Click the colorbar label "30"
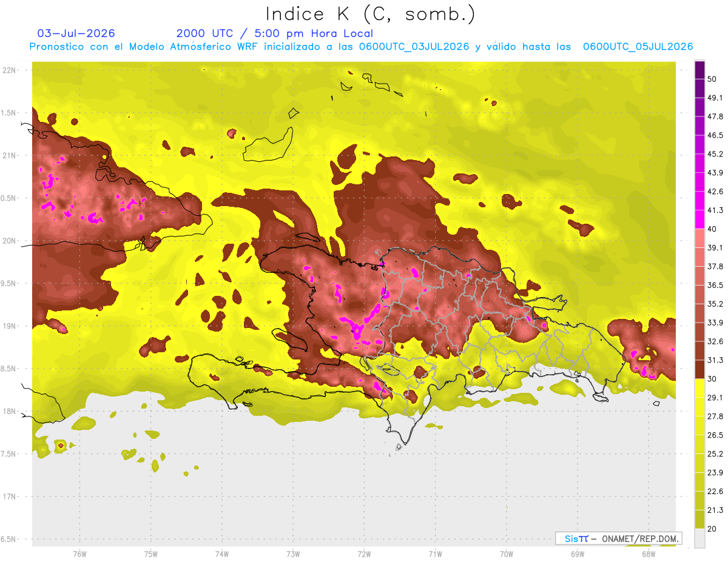 (x=712, y=379)
